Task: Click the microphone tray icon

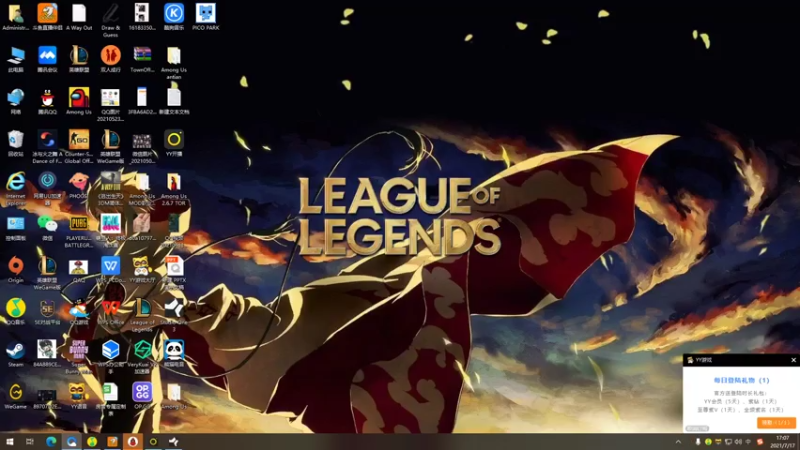Action: [x=698, y=442]
